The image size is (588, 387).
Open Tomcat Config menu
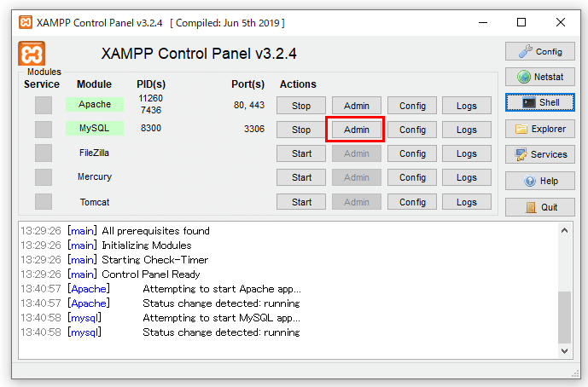click(x=412, y=202)
